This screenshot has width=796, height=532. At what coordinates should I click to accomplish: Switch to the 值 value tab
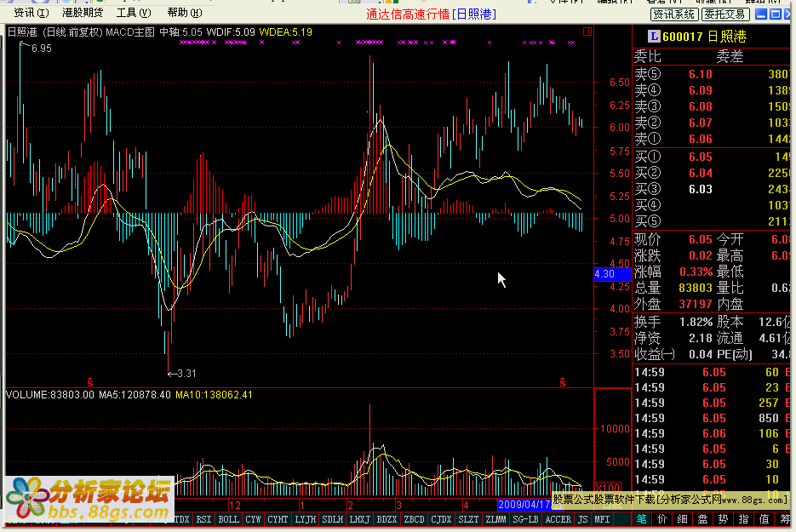pos(764,518)
